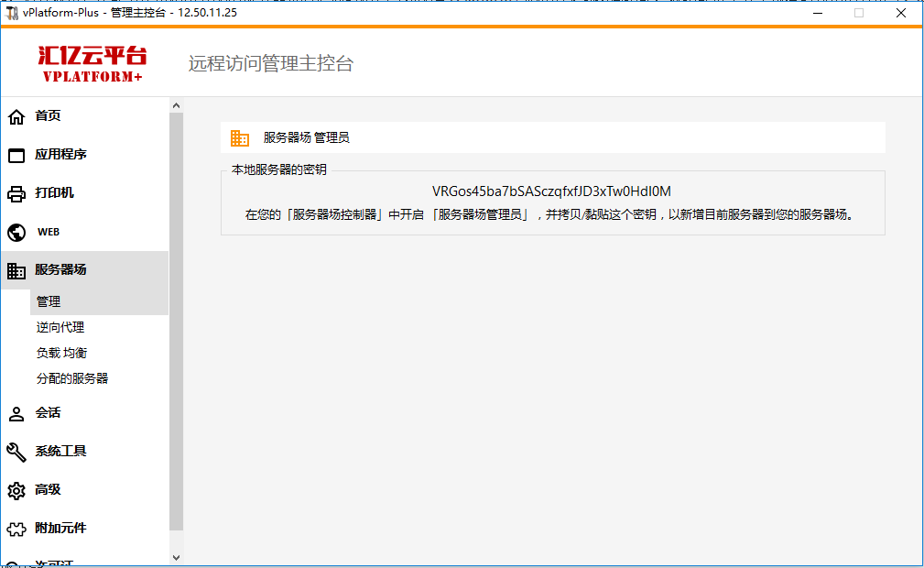Click the person icon beside 会话

tap(16, 413)
